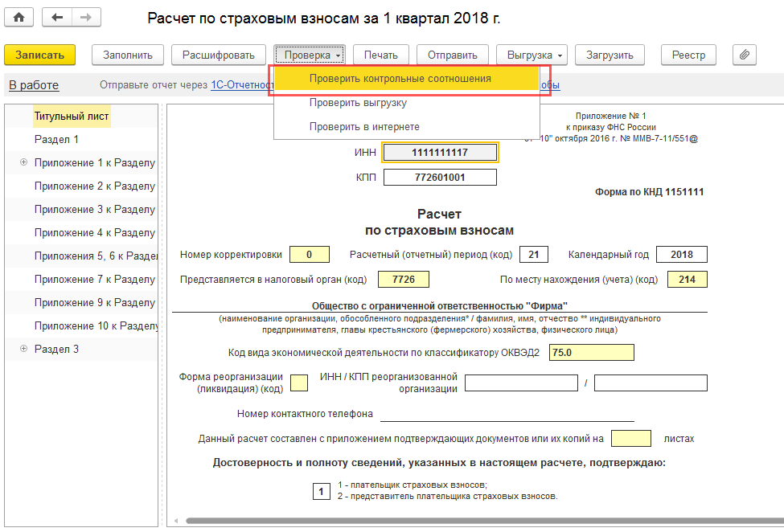The image size is (784, 532).
Task: Select Приложения 5, 6 к Разделу
Action: pos(96,256)
